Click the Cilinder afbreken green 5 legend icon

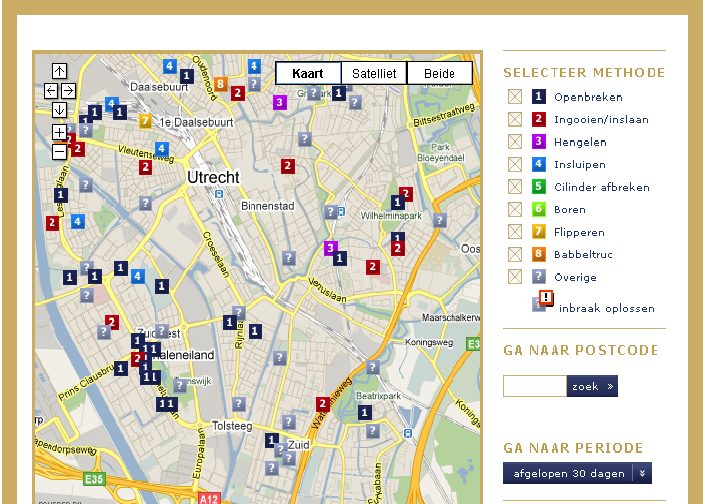(x=539, y=187)
